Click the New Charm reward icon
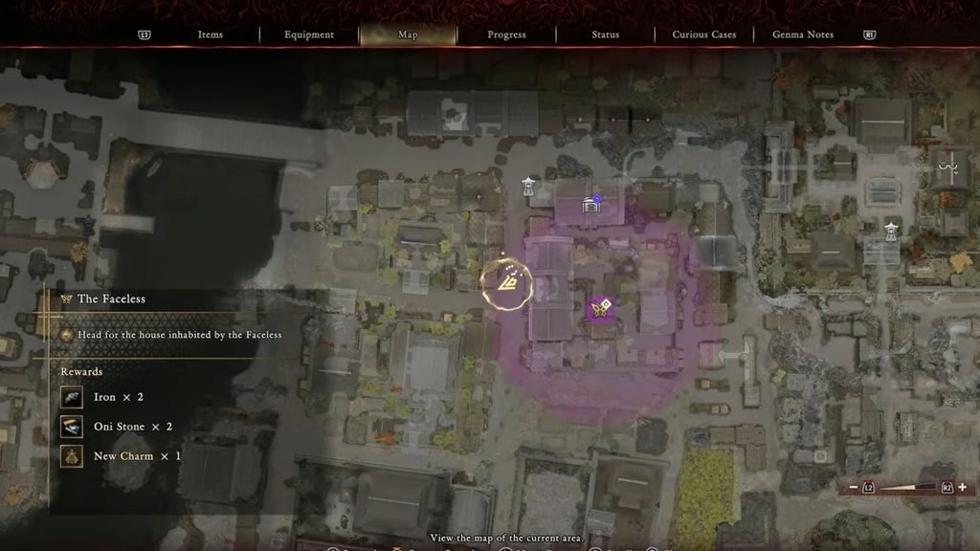This screenshot has height=551, width=980. [x=71, y=456]
